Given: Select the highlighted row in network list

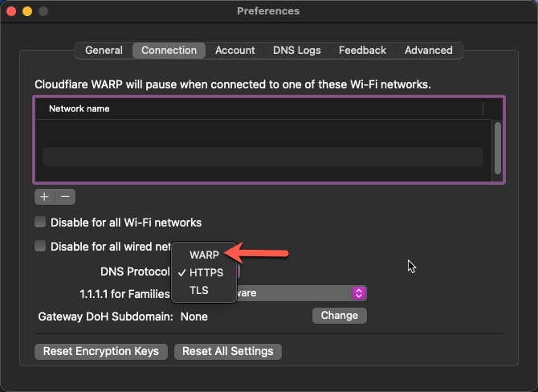Looking at the screenshot, I should pyautogui.click(x=263, y=157).
